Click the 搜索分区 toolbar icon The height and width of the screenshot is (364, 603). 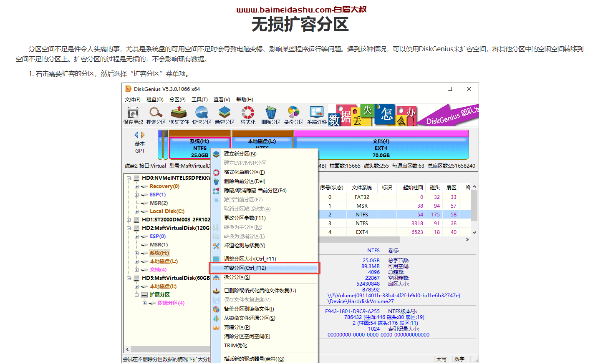coord(156,115)
